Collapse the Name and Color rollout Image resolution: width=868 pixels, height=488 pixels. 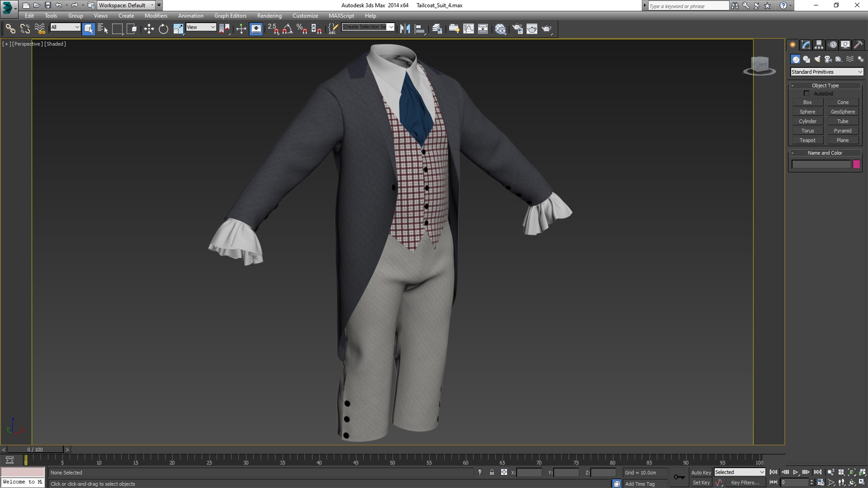pos(825,153)
